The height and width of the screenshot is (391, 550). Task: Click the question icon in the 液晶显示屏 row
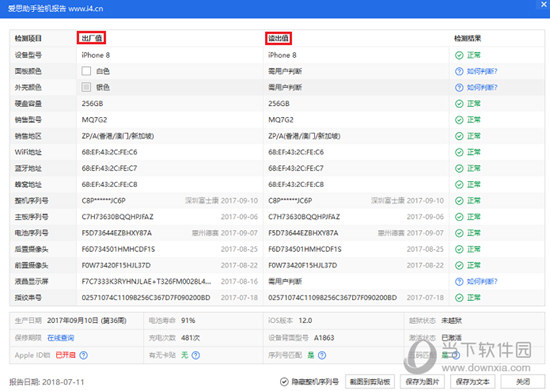459,282
